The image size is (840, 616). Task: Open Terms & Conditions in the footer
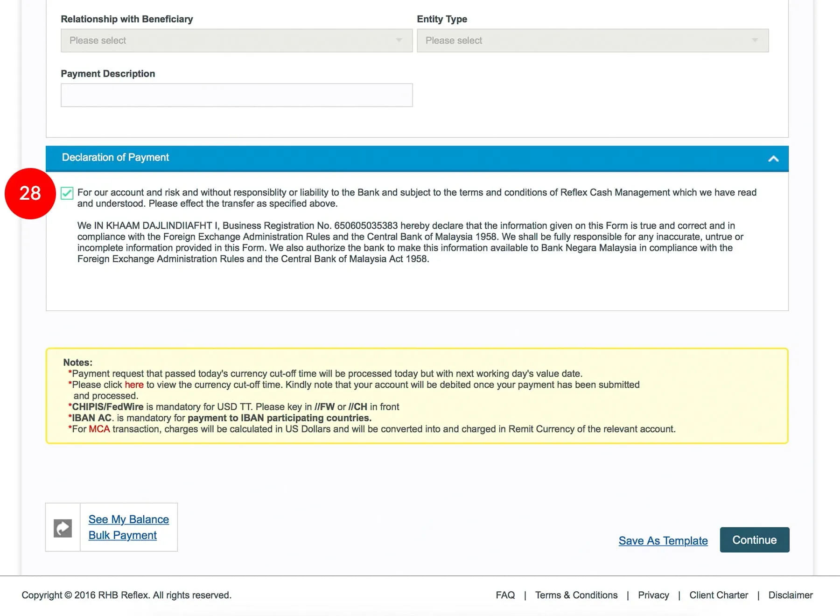click(x=576, y=595)
